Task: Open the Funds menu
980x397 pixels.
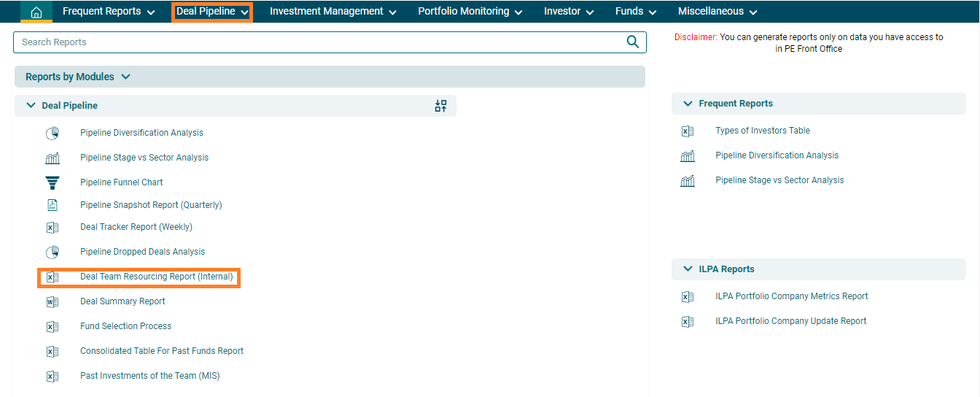Action: pos(636,12)
